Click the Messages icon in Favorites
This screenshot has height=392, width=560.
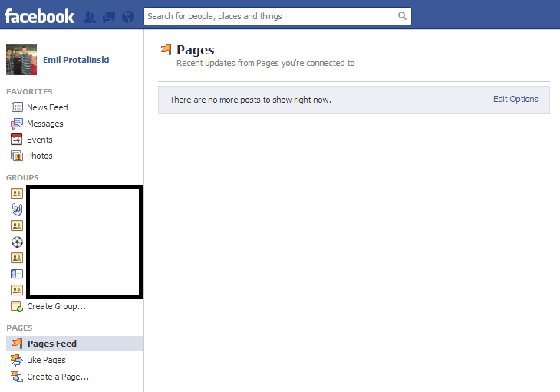click(x=17, y=124)
